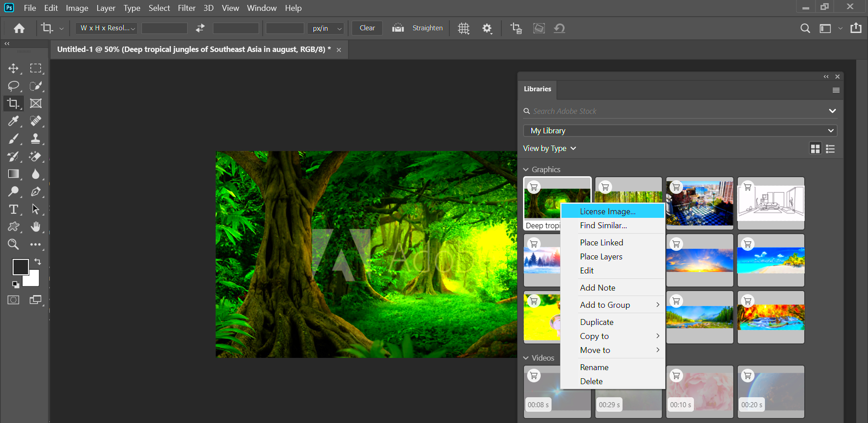Select the Clone Stamp tool
The height and width of the screenshot is (423, 868).
(36, 139)
